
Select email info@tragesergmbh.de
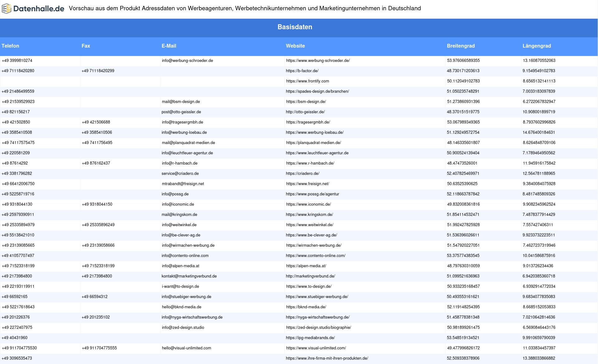pos(182,122)
